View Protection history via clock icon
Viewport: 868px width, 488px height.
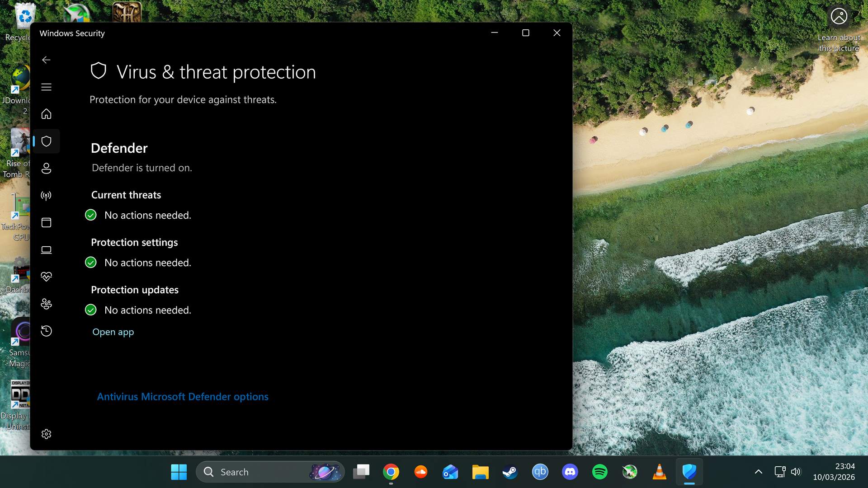coord(46,331)
